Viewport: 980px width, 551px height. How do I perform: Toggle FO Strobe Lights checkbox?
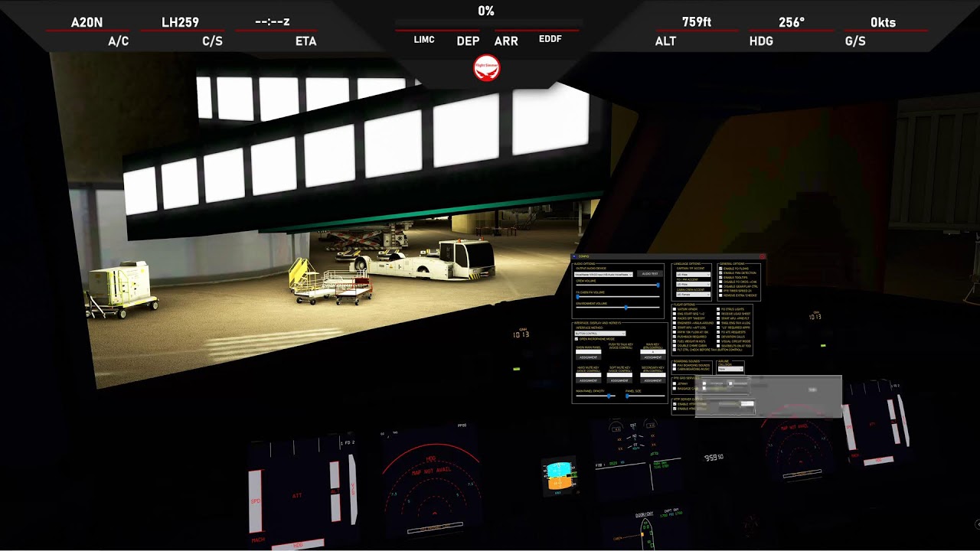coord(718,309)
